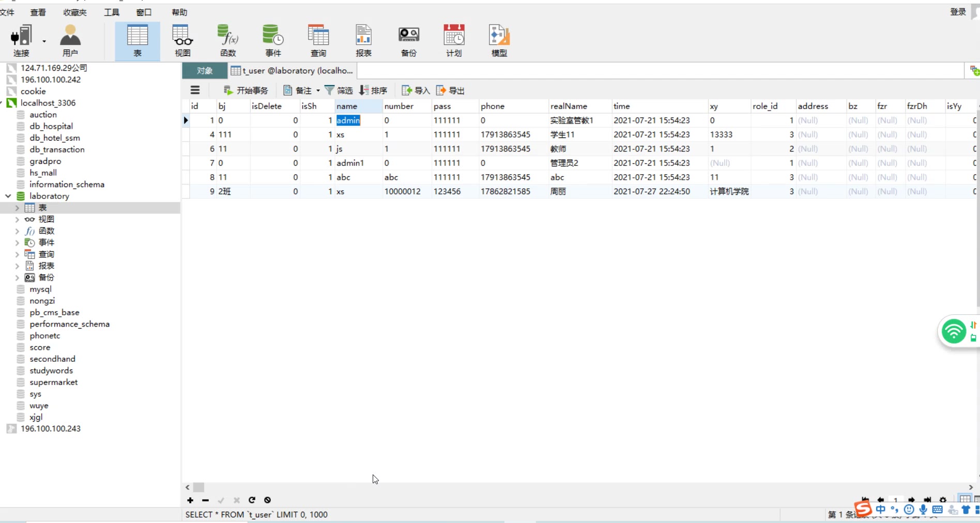Add a new record with plus icon

[x=190, y=500]
